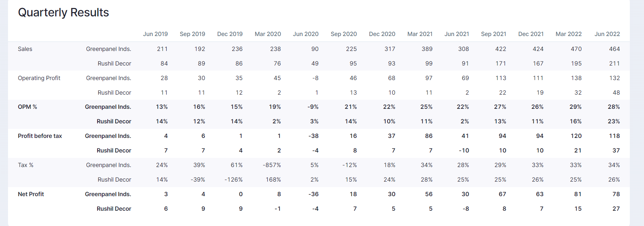The image size is (644, 226).
Task: Click Greenpanel's Jun 2022 sales value 464
Action: (x=615, y=49)
